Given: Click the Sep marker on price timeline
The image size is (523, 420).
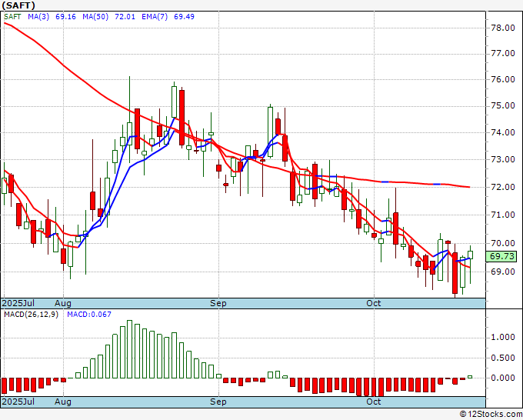Looking at the screenshot, I should click(218, 303).
